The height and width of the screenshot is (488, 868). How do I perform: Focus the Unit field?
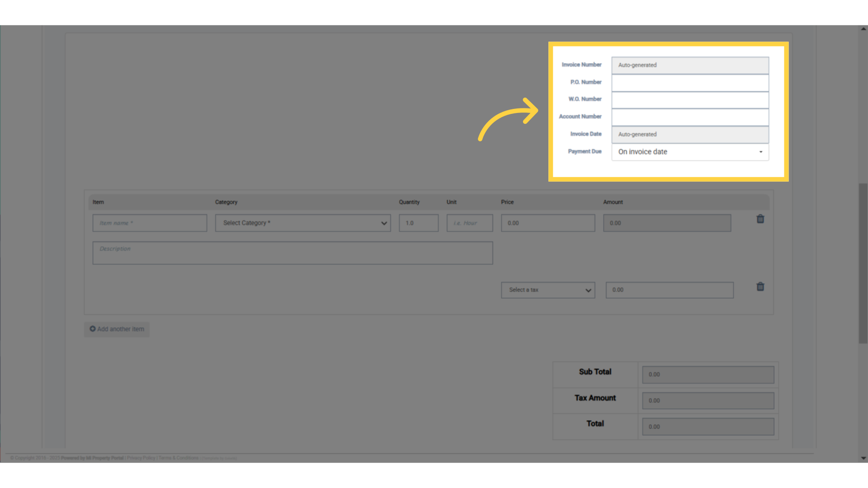tap(470, 223)
